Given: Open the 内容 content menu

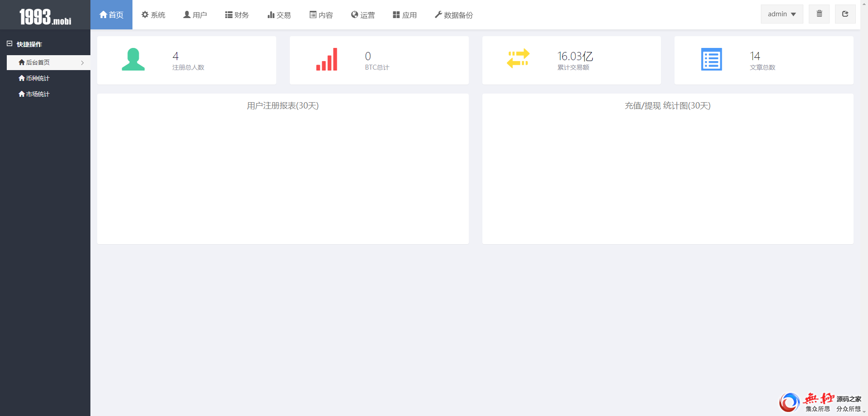Looking at the screenshot, I should (x=321, y=15).
